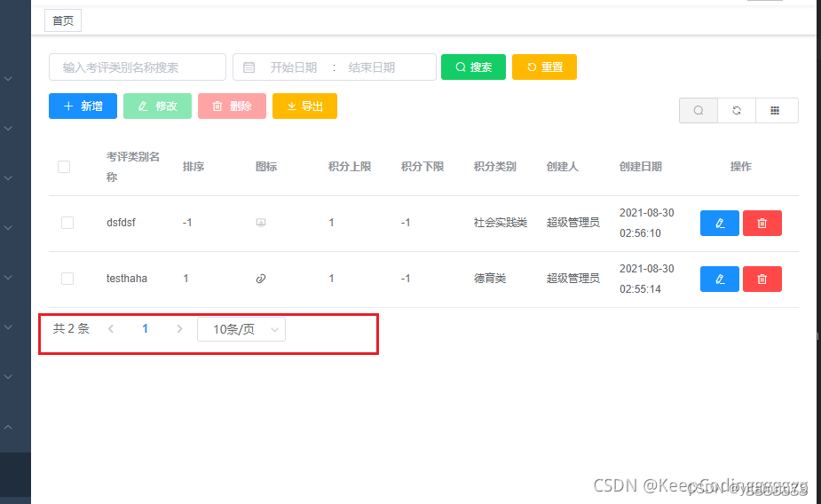
Task: Click the 排序 column header
Action: coord(193,167)
